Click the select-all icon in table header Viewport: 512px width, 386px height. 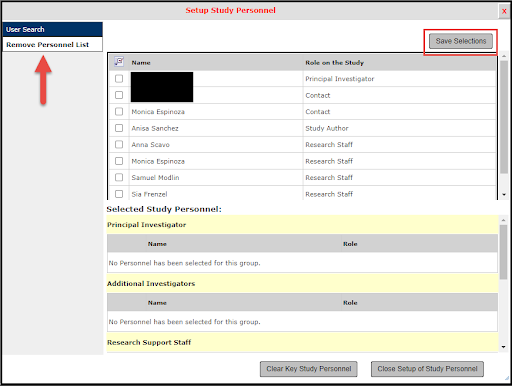pos(119,61)
